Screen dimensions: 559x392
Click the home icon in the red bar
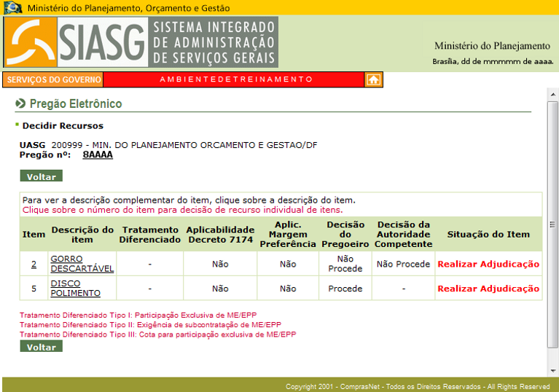(373, 79)
